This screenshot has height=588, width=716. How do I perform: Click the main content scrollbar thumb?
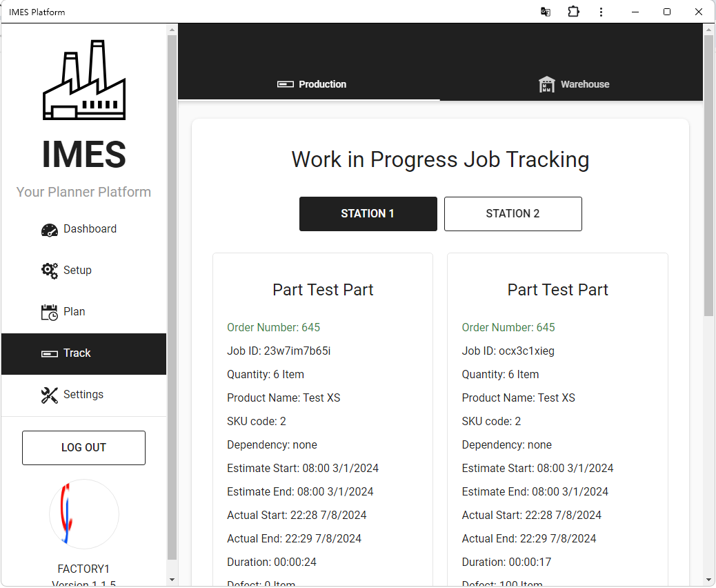click(708, 175)
